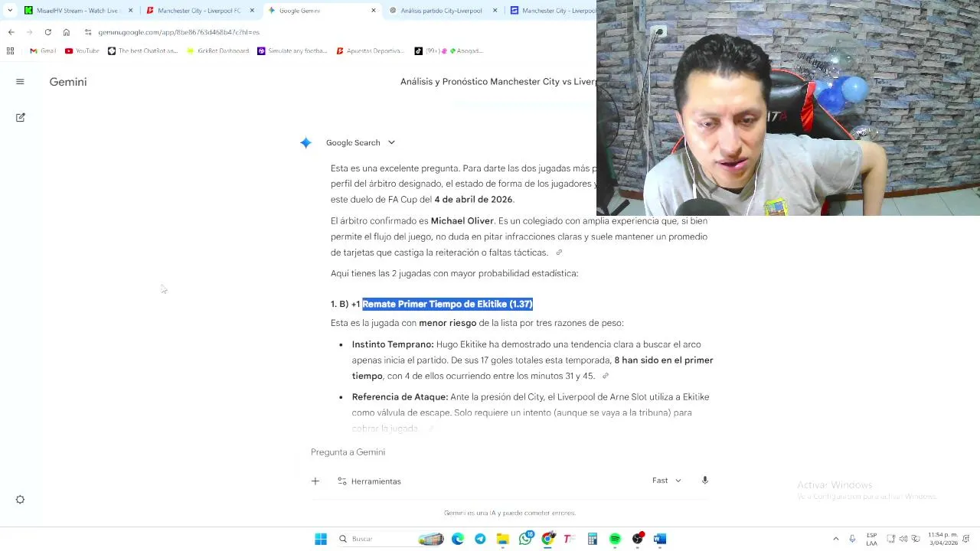This screenshot has width=980, height=551.
Task: Focus the Pregunta a Gemini input field
Action: click(509, 452)
